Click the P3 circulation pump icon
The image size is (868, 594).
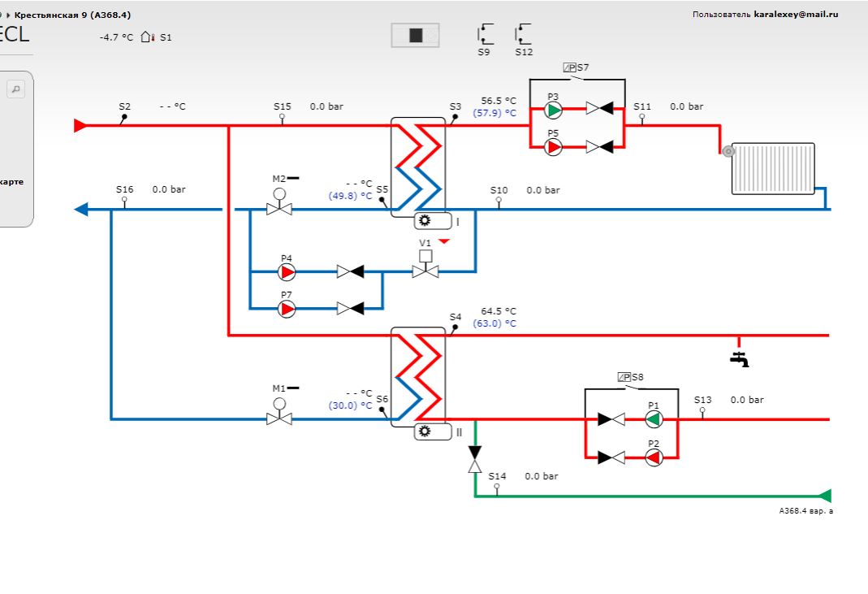pyautogui.click(x=554, y=109)
